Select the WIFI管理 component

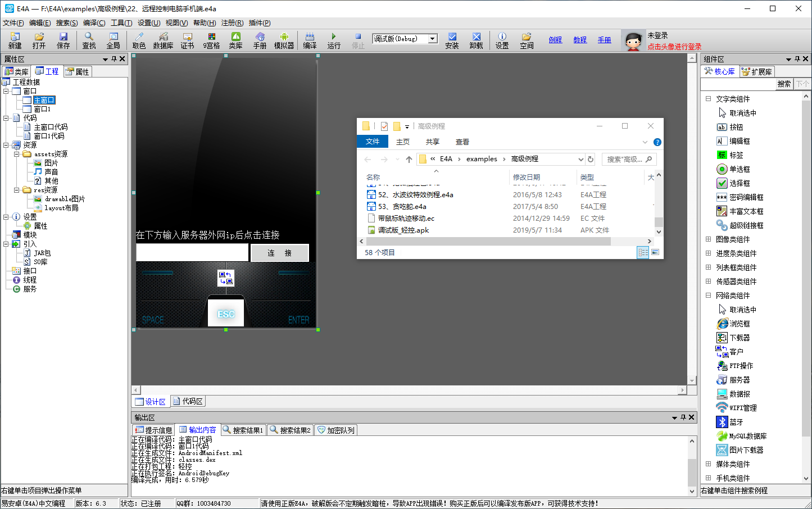pyautogui.click(x=737, y=408)
